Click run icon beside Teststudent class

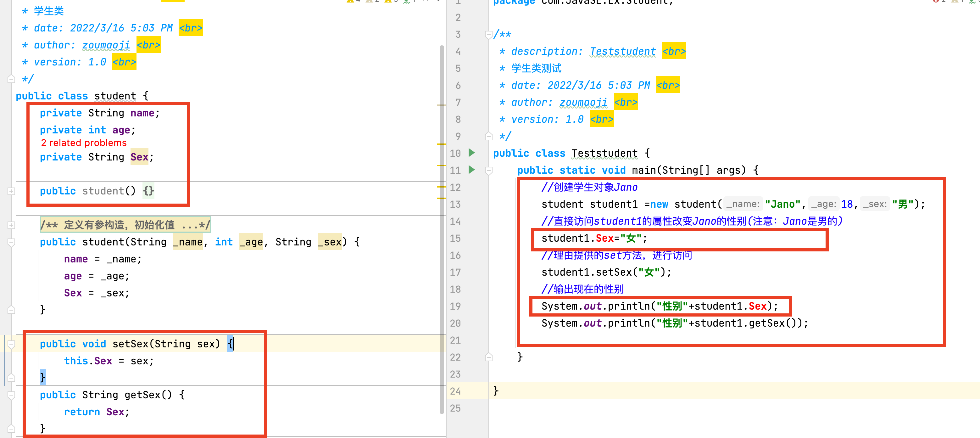tap(471, 153)
